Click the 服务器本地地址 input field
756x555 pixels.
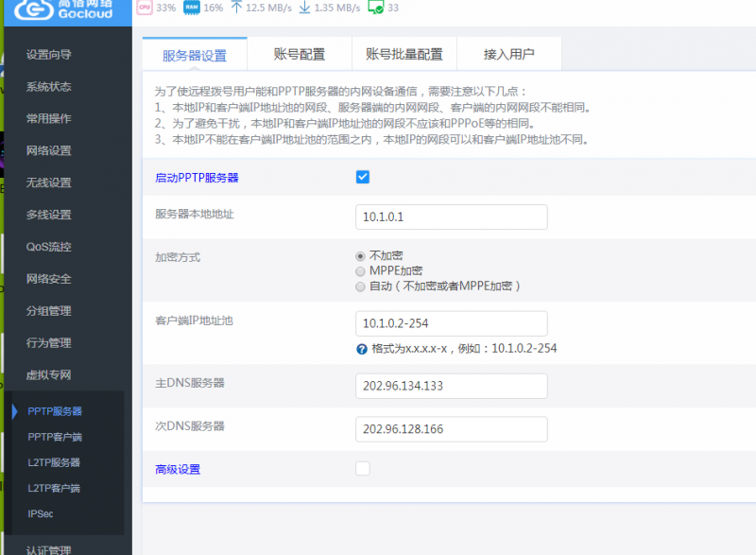coord(452,217)
